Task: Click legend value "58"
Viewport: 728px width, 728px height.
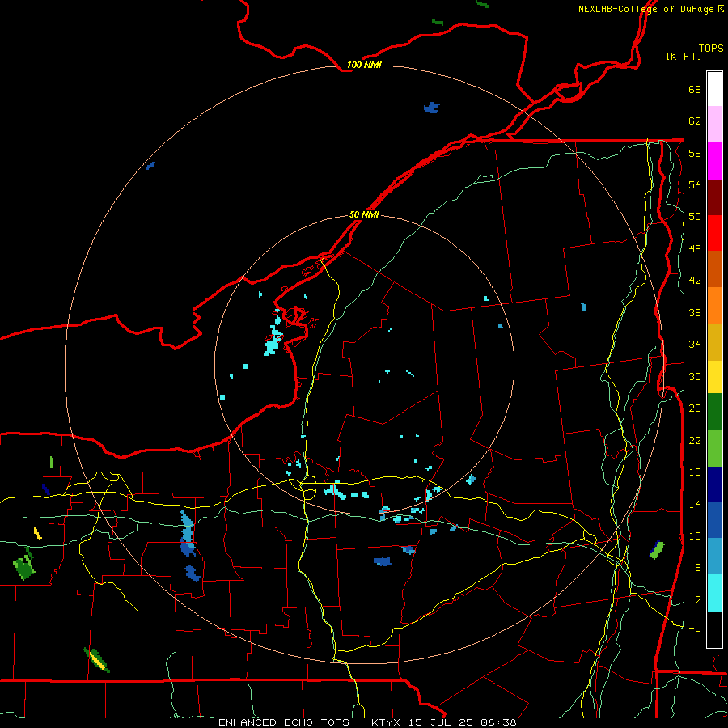Action: click(695, 153)
